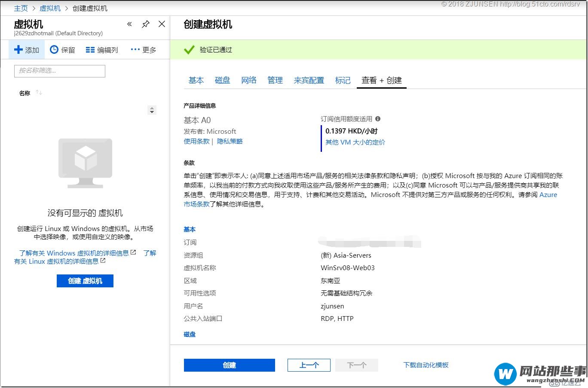Switch to the 网络 tab

coord(249,80)
